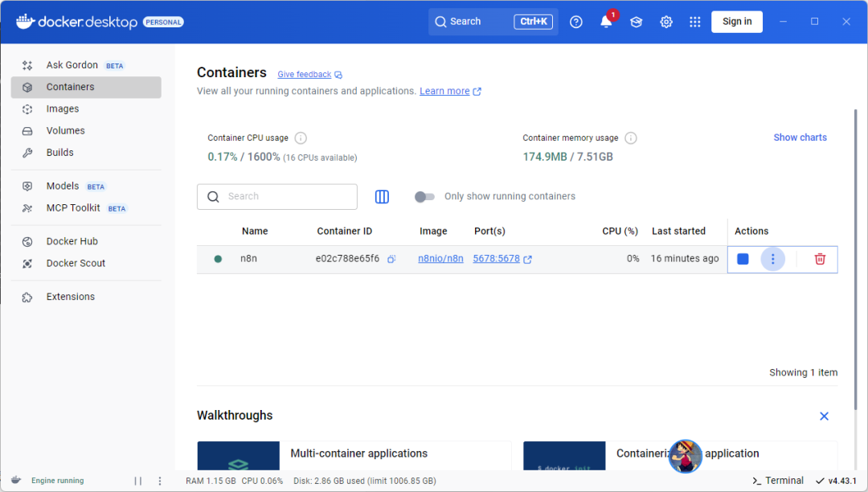This screenshot has width=868, height=492.
Task: Open the Terminal from status bar
Action: point(778,481)
